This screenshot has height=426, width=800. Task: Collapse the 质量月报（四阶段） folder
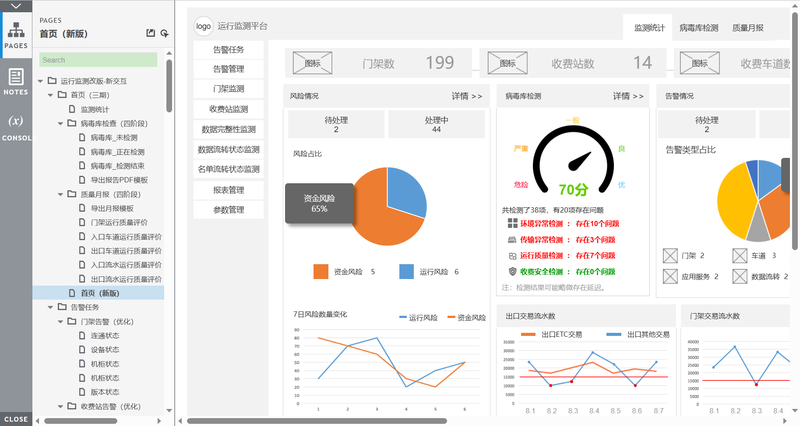(60, 194)
